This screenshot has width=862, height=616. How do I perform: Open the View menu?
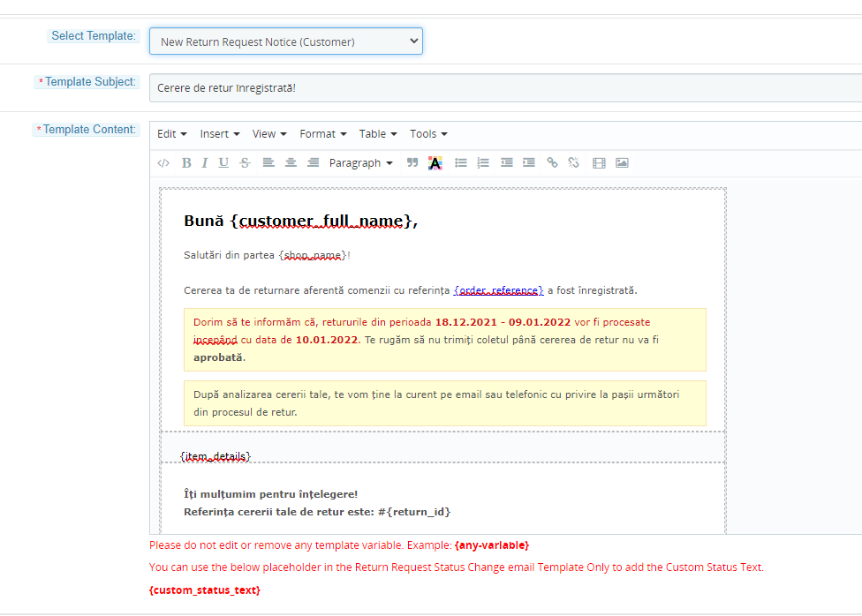[269, 134]
